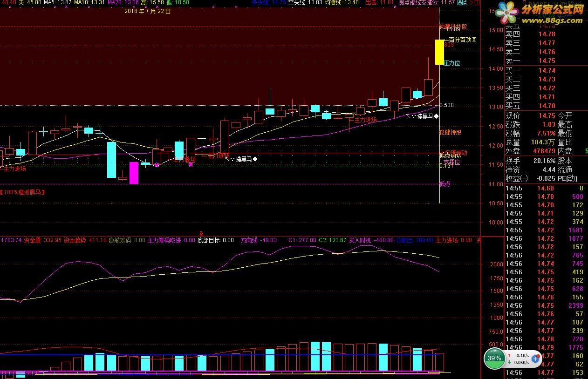Click the MA10: 13.31 value in header

point(89,3)
